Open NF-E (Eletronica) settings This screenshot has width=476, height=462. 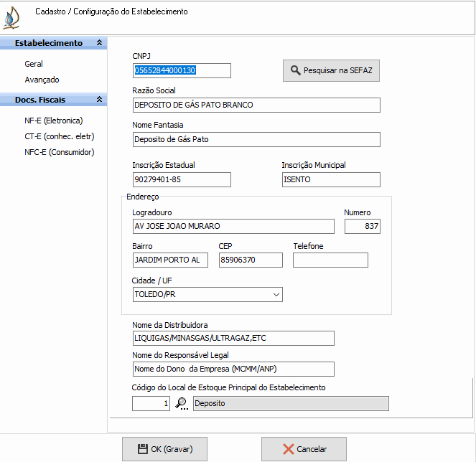point(53,121)
